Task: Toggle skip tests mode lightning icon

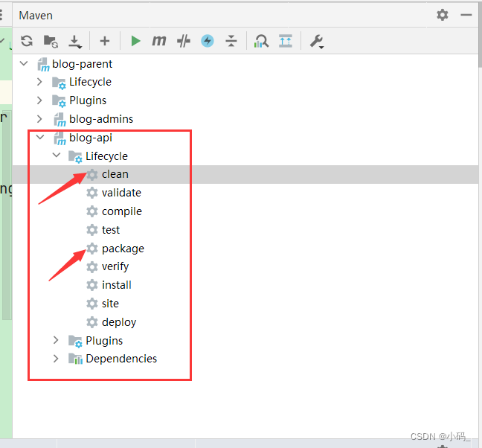Action: [208, 41]
